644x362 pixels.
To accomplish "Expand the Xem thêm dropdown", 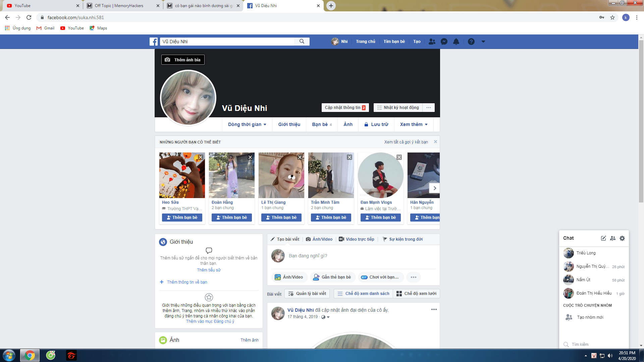I will click(x=414, y=124).
